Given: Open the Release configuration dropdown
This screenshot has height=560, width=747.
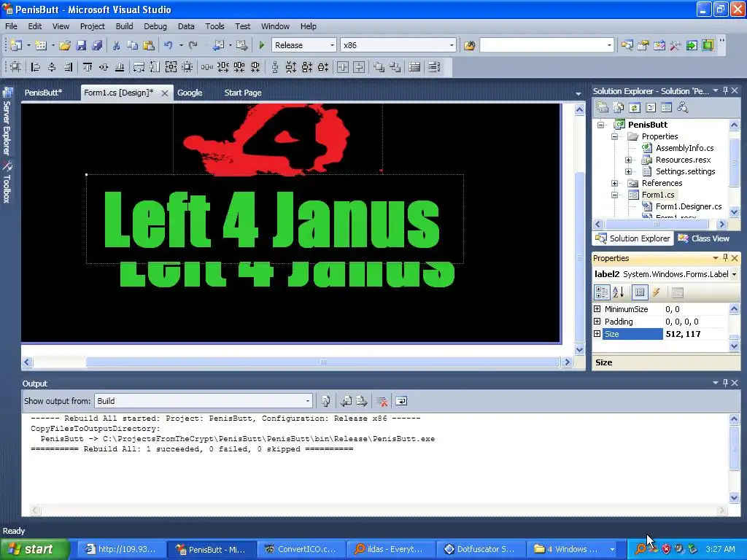Looking at the screenshot, I should click(x=332, y=45).
